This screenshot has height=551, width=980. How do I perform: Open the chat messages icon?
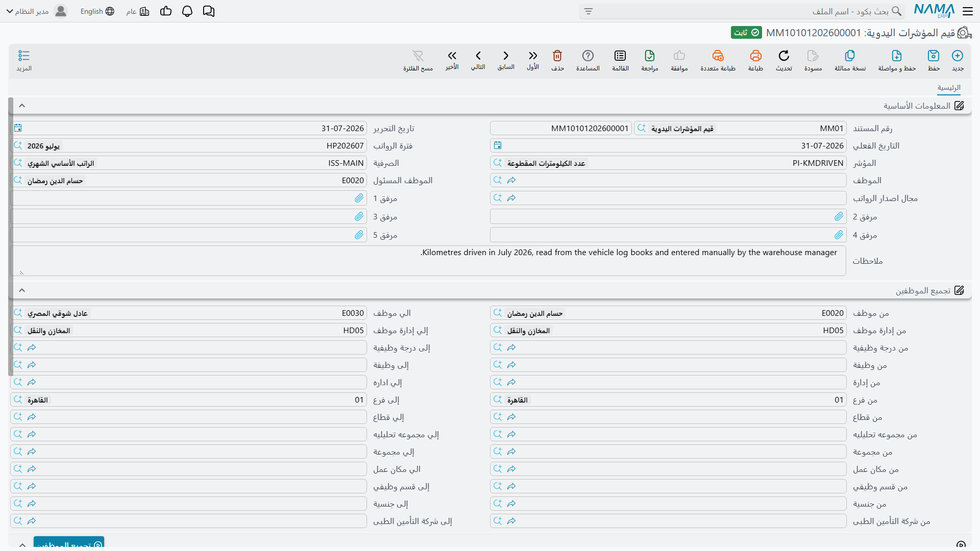point(209,11)
